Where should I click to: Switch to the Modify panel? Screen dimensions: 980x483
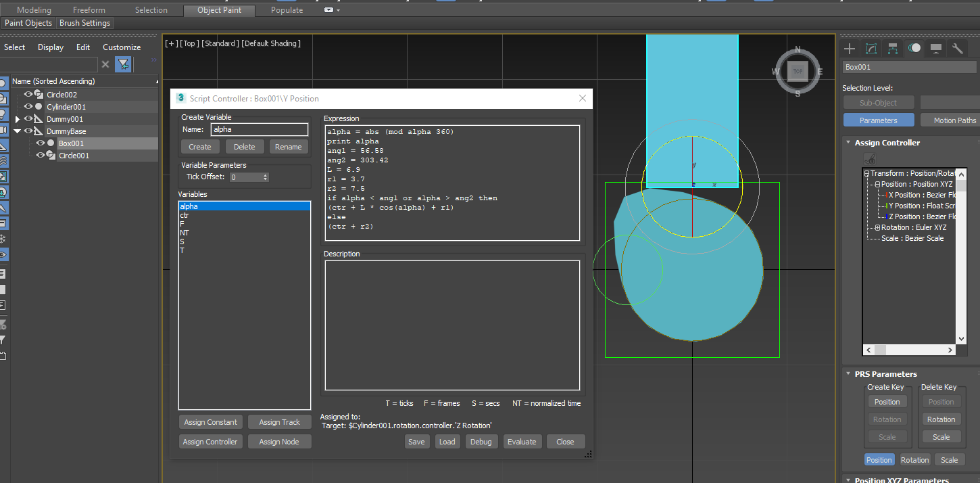point(871,48)
